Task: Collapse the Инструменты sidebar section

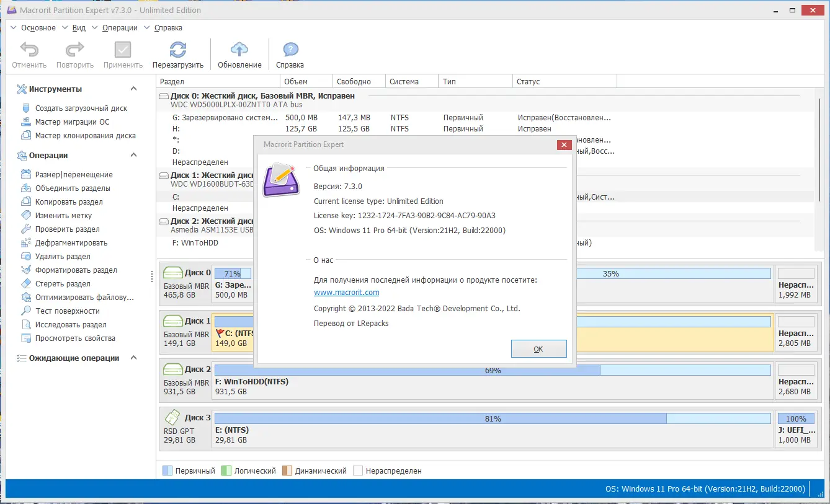Action: coord(133,89)
